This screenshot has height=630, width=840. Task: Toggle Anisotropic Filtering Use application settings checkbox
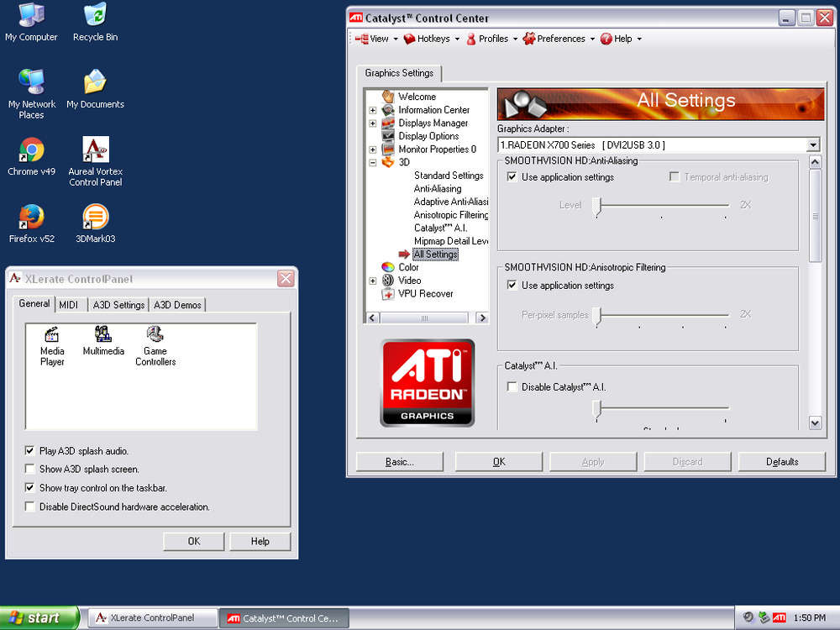click(512, 285)
